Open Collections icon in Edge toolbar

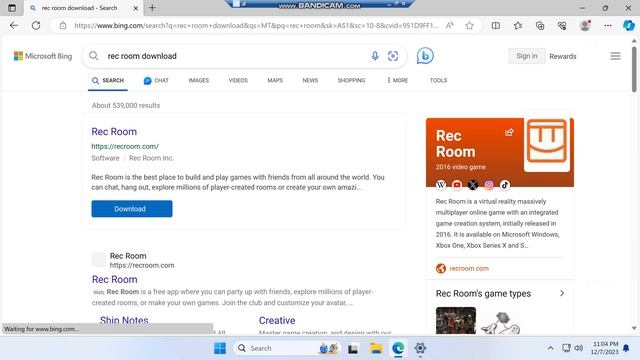point(540,25)
